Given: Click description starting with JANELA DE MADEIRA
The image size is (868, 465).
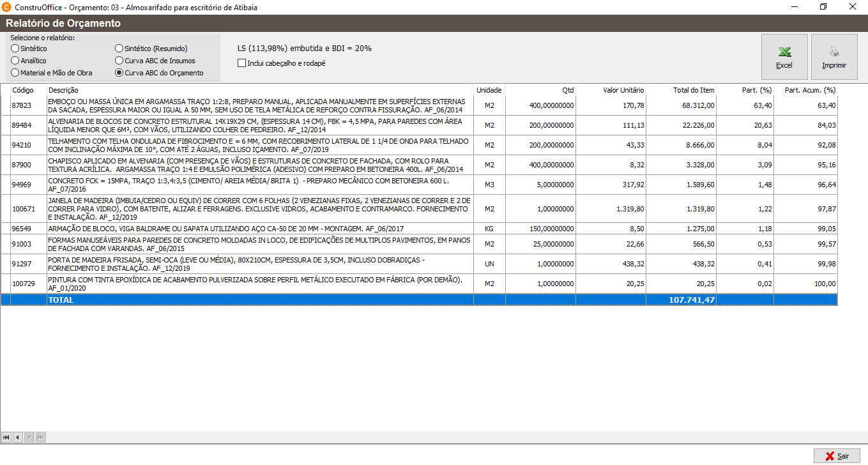Looking at the screenshot, I should (x=259, y=209).
